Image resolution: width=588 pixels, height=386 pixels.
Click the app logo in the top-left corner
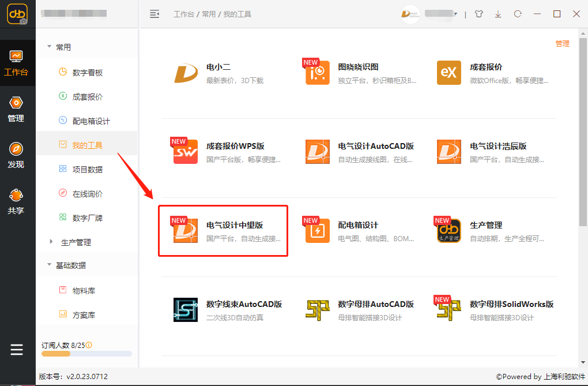17,14
